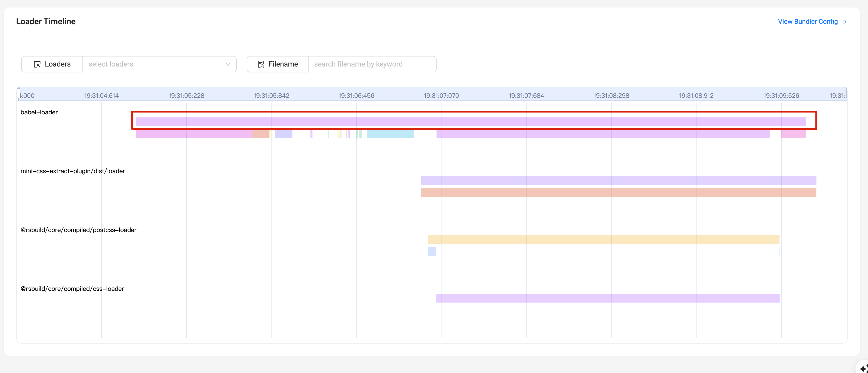Click the @rsbuild/core/compiled/css-loader label
868x373 pixels.
pos(72,289)
